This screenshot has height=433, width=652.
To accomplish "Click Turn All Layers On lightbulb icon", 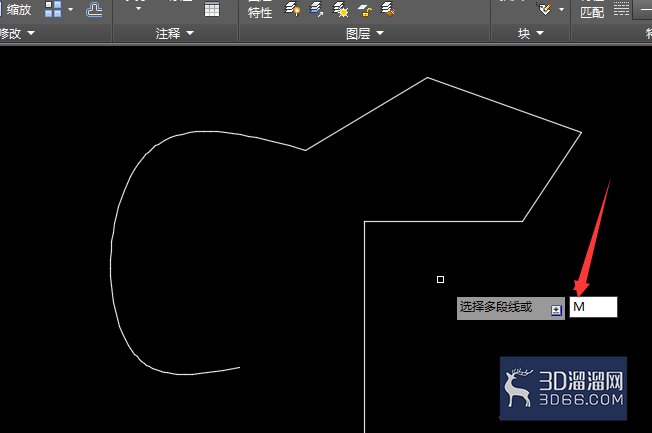I will point(293,9).
